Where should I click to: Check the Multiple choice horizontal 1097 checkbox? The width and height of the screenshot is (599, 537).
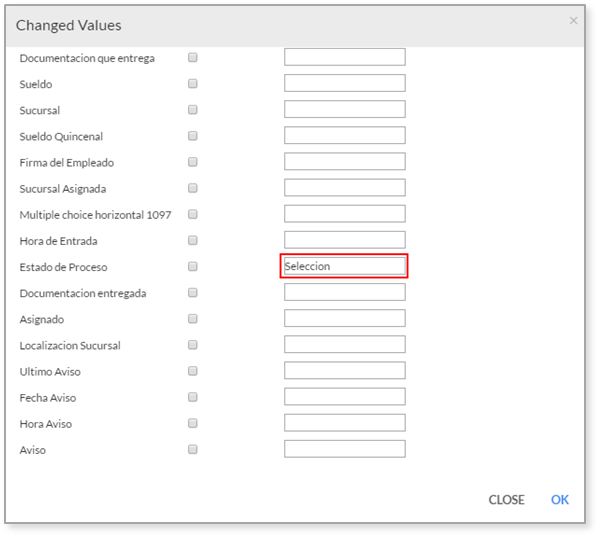(193, 214)
